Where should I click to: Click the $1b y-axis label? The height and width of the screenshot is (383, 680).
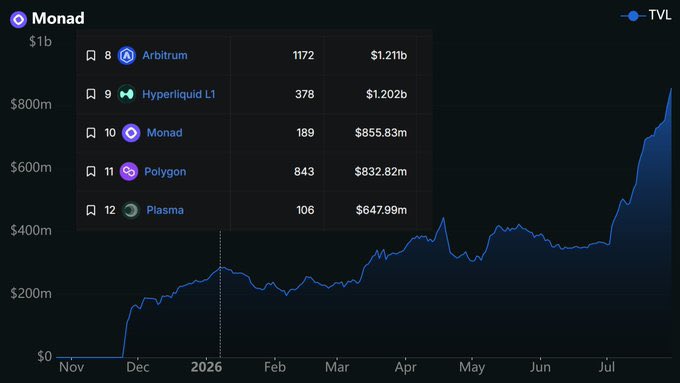pos(40,42)
